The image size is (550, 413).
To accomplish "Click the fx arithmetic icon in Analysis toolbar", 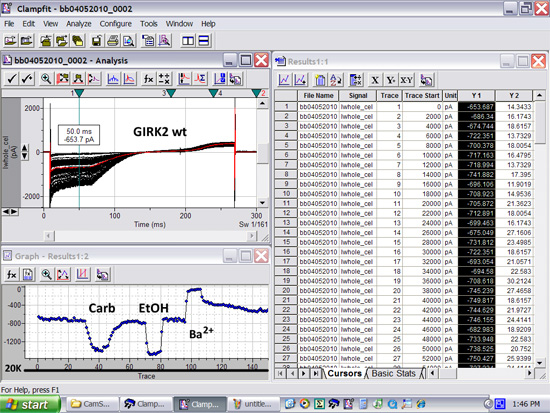I will coord(148,79).
